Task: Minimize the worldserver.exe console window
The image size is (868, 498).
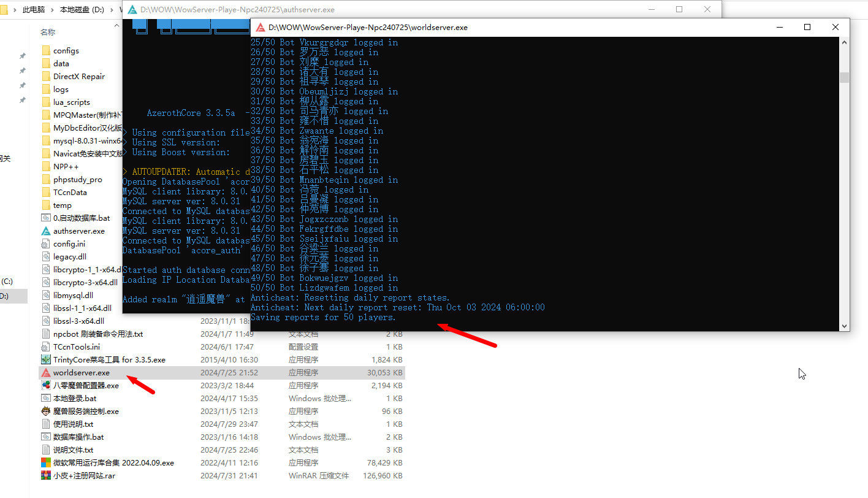Action: click(x=780, y=27)
